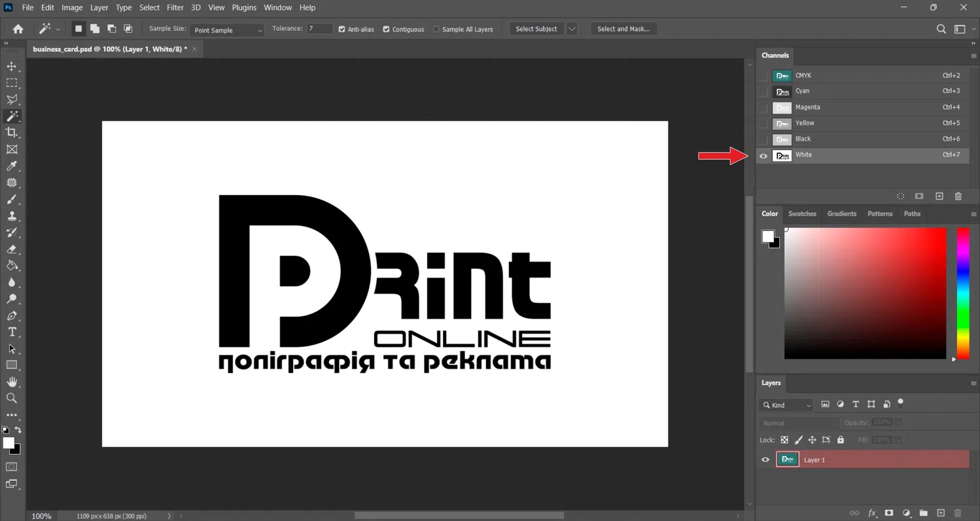
Task: Show the CMYK channel visibility
Action: (763, 76)
